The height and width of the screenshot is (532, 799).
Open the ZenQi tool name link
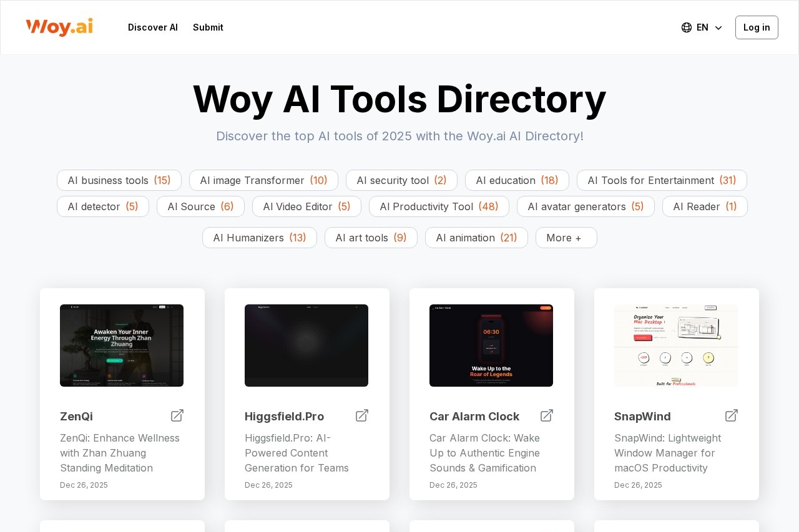coord(76,417)
